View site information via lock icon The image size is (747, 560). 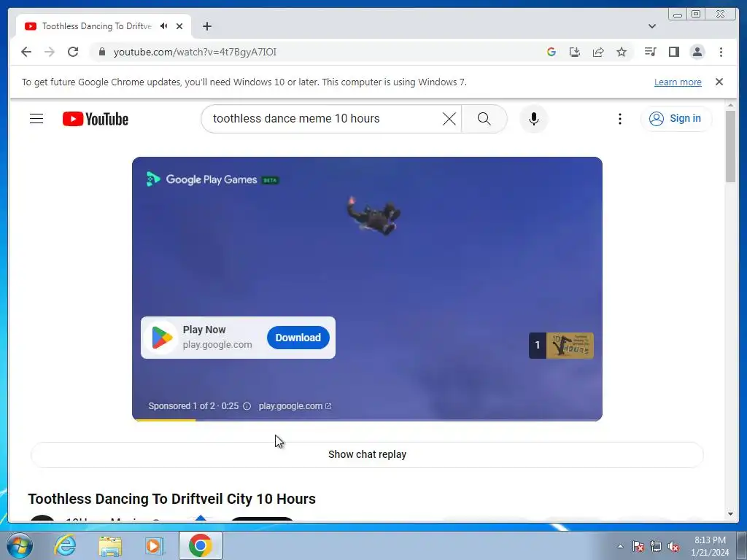(102, 52)
